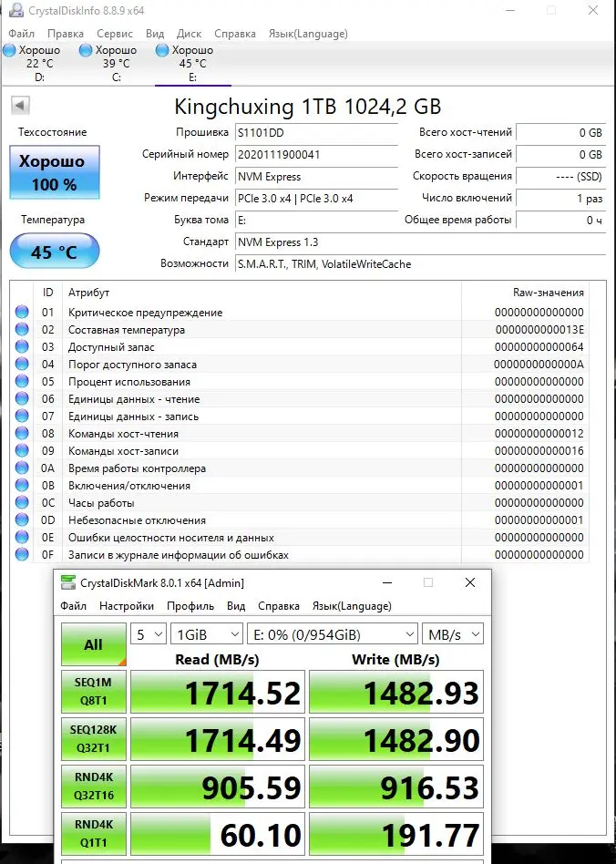
Task: Open Язык(Language) menu in CrystalDiskInfo
Action: 308,34
